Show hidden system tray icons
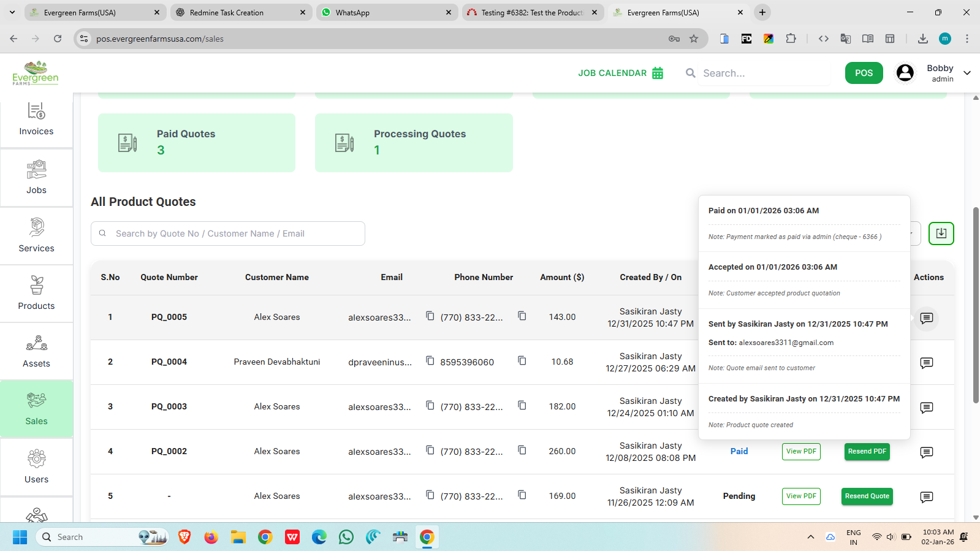Viewport: 980px width, 551px height. 810,537
